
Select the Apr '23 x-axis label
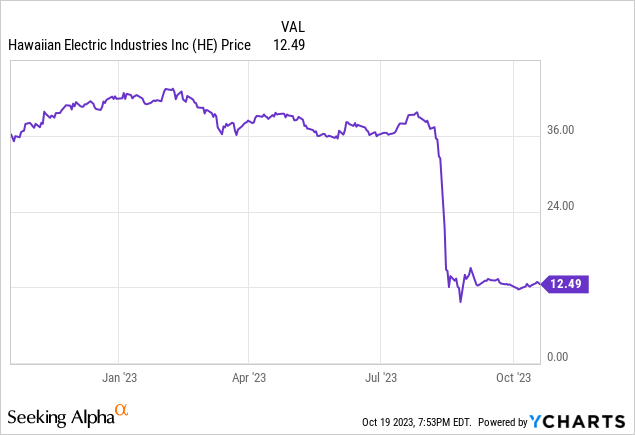249,377
